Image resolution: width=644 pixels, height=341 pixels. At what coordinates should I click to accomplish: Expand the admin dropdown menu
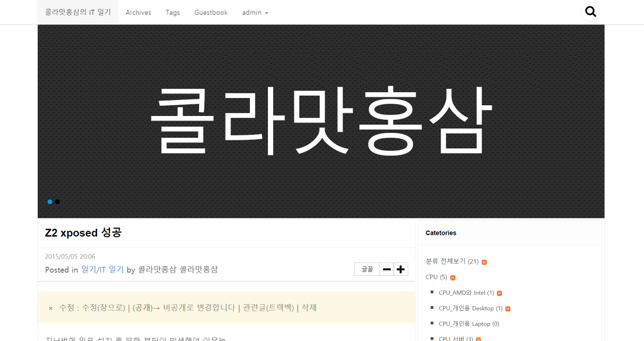point(255,12)
